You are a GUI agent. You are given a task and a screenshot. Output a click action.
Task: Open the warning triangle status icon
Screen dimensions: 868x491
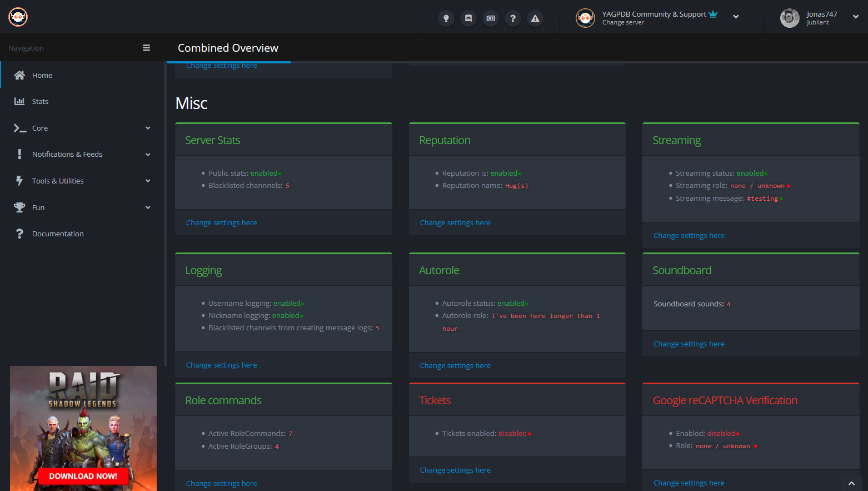tap(535, 18)
